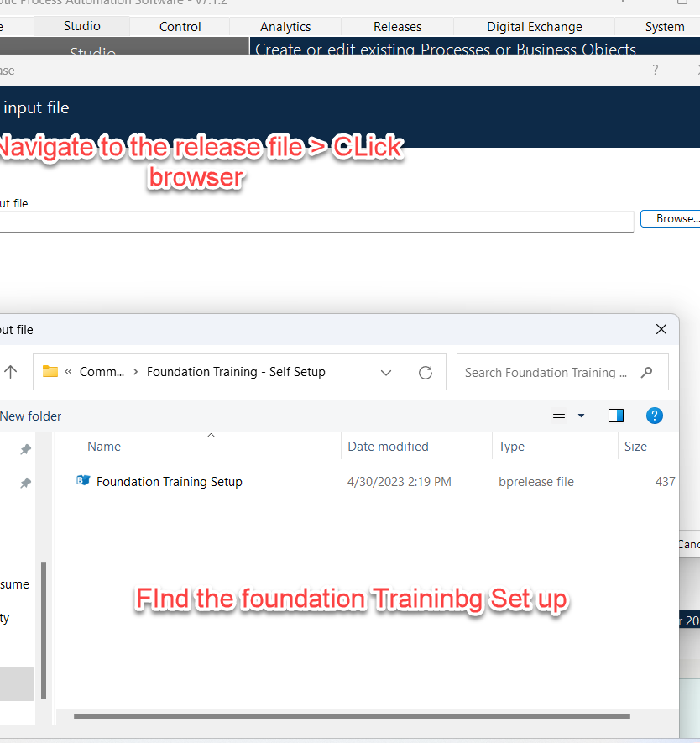The width and height of the screenshot is (700, 743).
Task: Click the folder icon in address bar
Action: pos(50,371)
